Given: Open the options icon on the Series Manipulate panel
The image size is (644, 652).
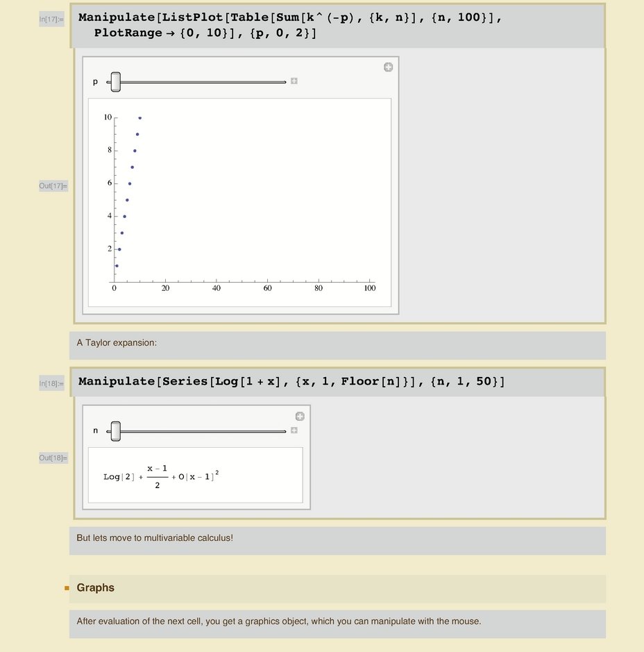Looking at the screenshot, I should (300, 417).
